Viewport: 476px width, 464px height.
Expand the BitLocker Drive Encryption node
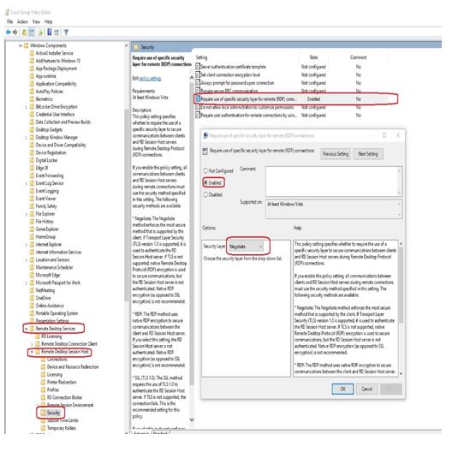pyautogui.click(x=26, y=107)
